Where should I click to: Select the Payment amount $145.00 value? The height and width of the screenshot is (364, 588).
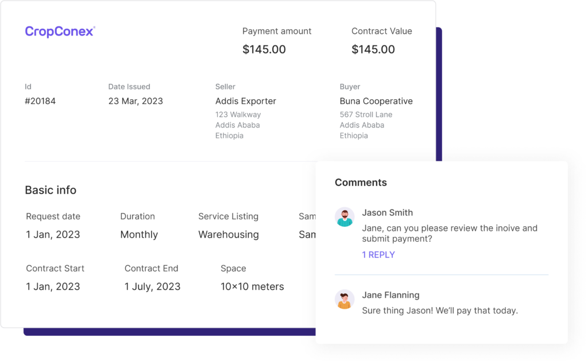264,49
